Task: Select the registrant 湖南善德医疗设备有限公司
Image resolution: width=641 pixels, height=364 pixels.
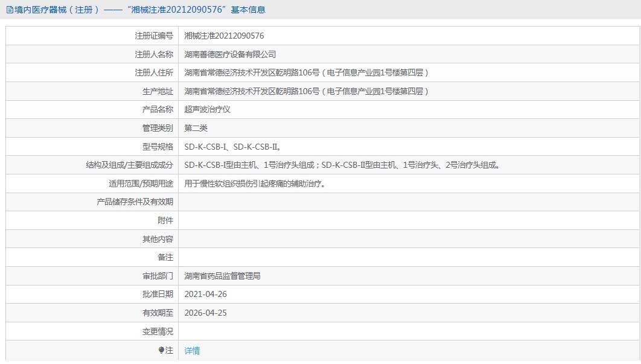Action: pos(230,54)
